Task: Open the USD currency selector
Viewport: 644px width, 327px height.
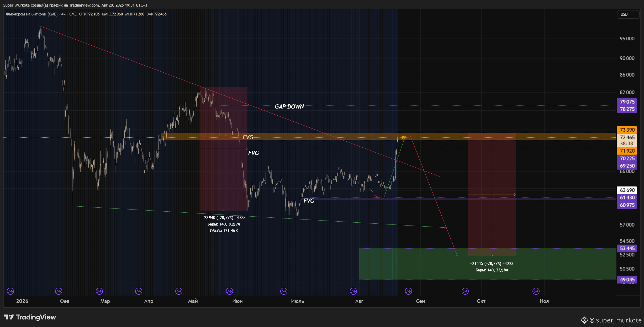Action: pyautogui.click(x=628, y=14)
